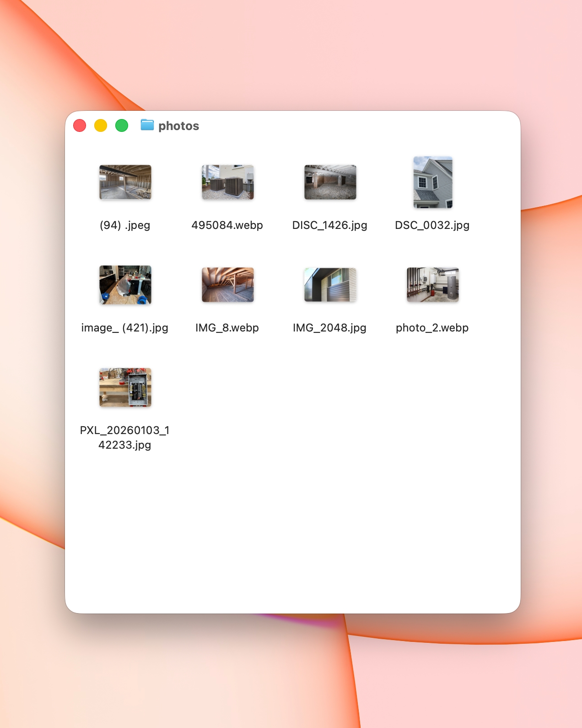Close the photos window with red button
Screen dimensions: 582x728
point(80,125)
